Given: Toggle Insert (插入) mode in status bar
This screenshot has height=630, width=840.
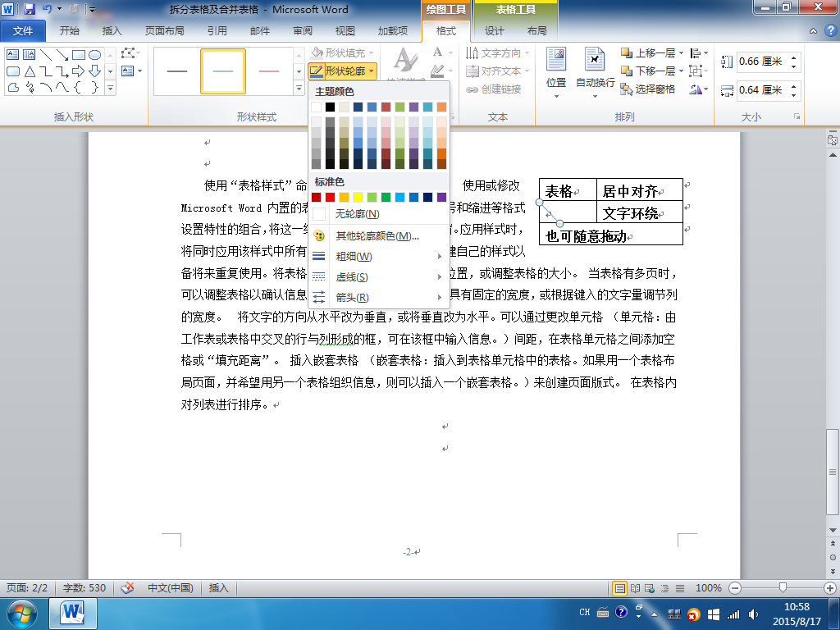Looking at the screenshot, I should (218, 587).
